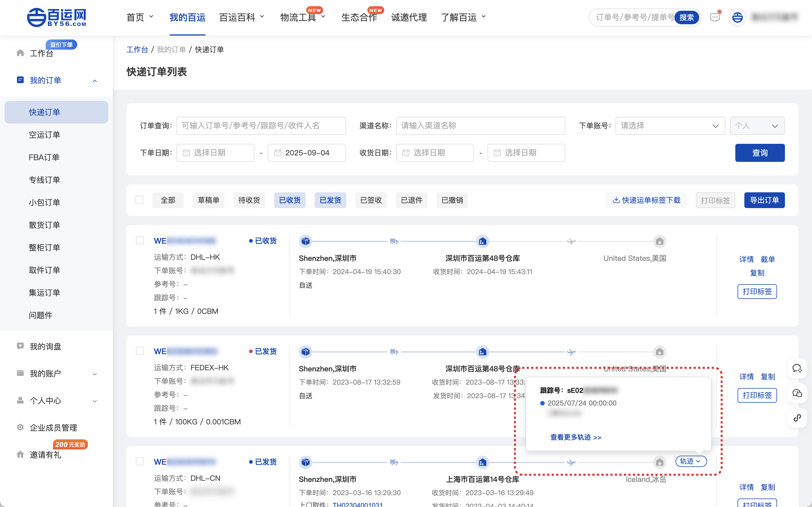Click the 导出订单 export button

pyautogui.click(x=764, y=200)
